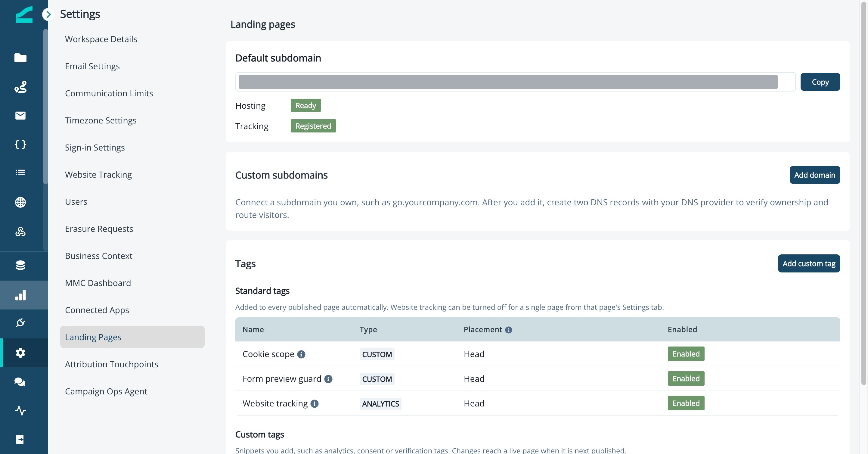Viewport: 868px width, 454px height.
Task: Click the sign-out icon at sidebar bottom
Action: (20, 440)
